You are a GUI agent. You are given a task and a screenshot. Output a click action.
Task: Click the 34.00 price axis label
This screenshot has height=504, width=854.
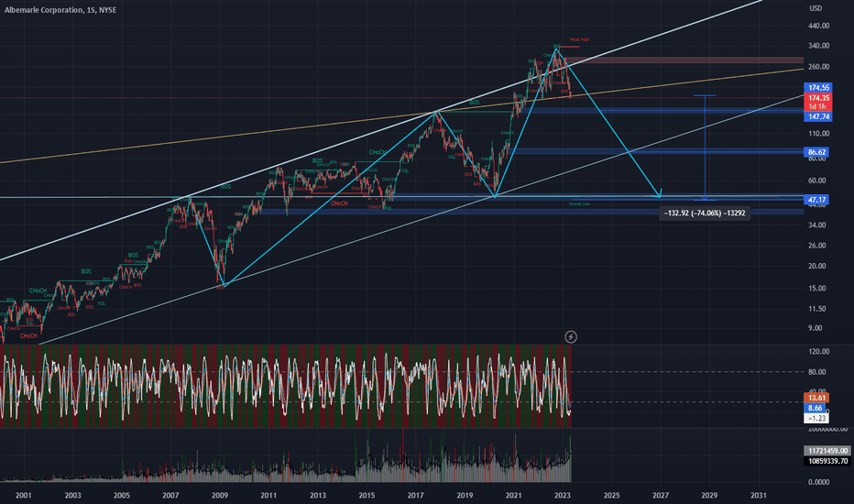[816, 225]
